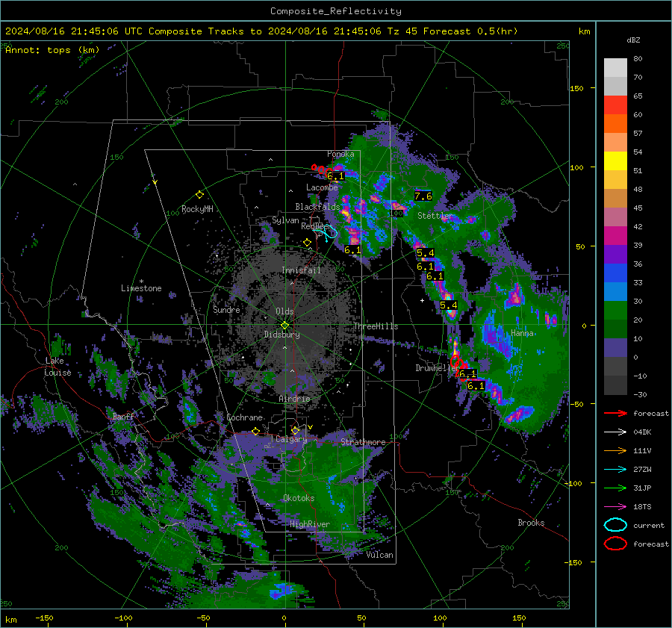Click the Lake Louise label

57,367
